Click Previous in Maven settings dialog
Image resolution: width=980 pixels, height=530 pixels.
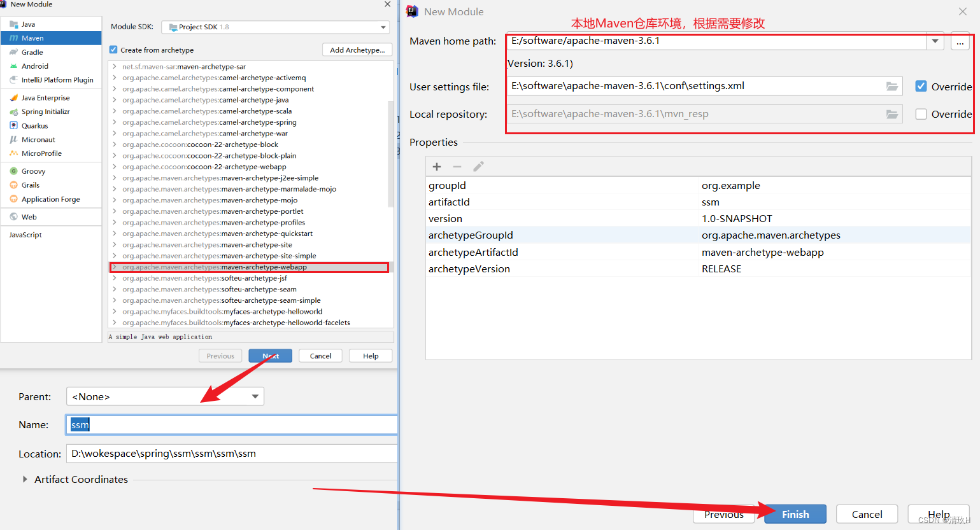click(724, 514)
